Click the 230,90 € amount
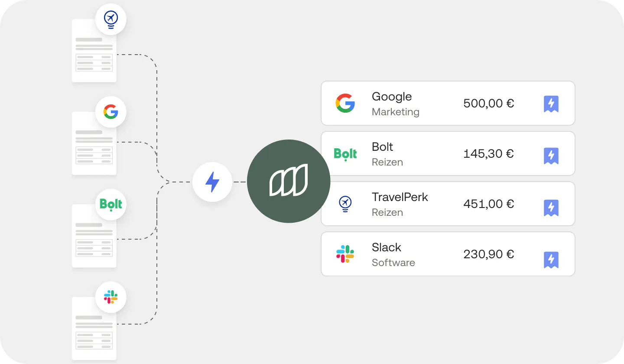The width and height of the screenshot is (624, 364). pos(489,254)
